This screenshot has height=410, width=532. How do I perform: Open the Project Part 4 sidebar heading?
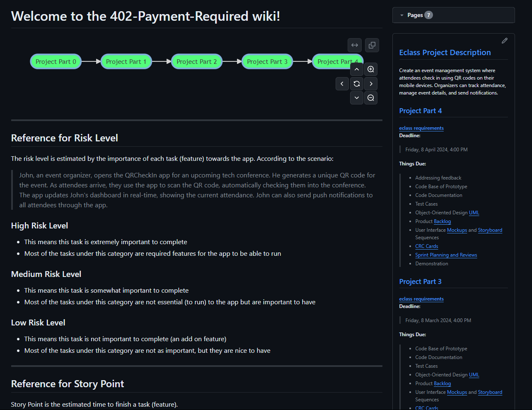point(420,111)
